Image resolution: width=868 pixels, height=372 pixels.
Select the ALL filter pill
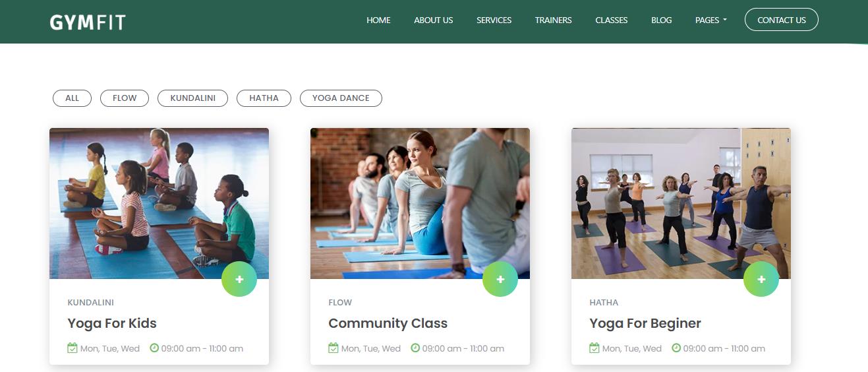(72, 98)
